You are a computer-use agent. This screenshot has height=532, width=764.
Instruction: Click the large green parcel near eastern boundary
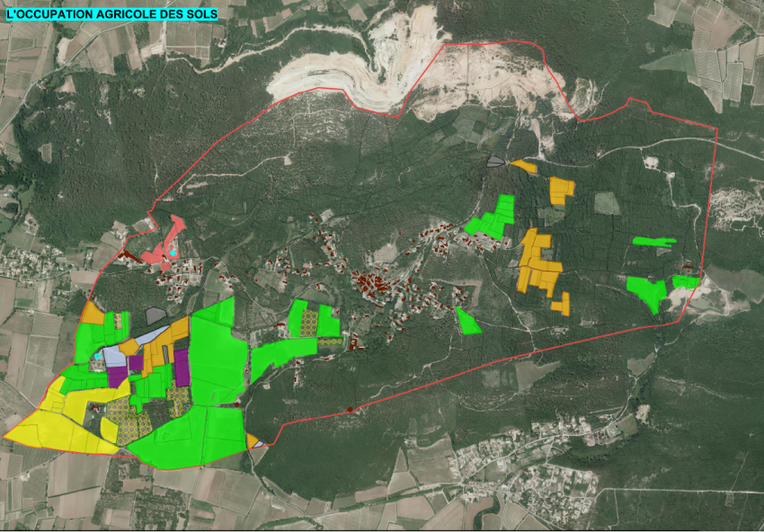pos(647,291)
